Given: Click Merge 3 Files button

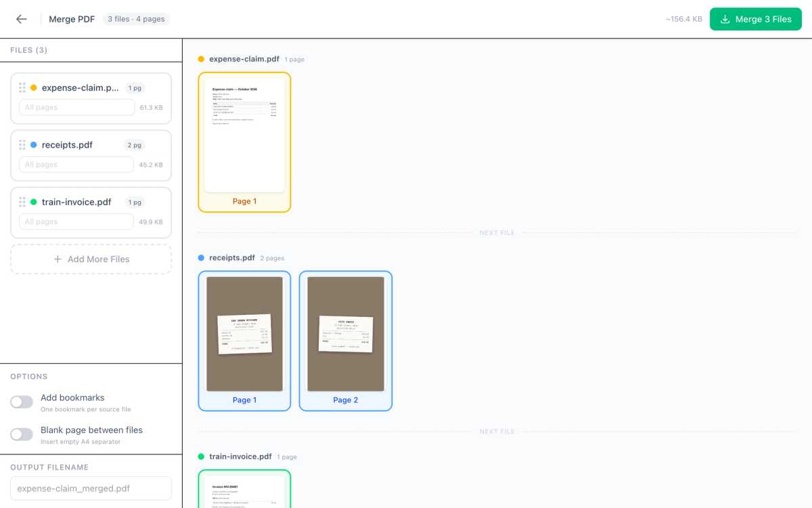Looking at the screenshot, I should (756, 19).
